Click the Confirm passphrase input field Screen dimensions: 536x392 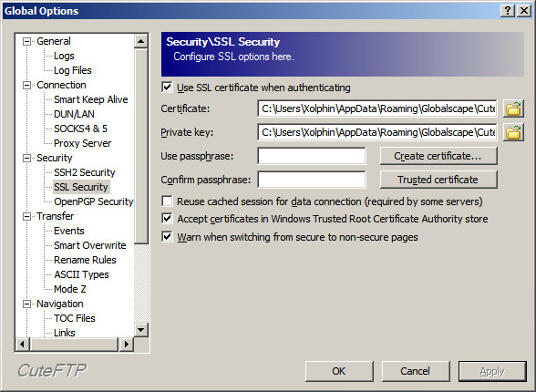click(x=312, y=180)
